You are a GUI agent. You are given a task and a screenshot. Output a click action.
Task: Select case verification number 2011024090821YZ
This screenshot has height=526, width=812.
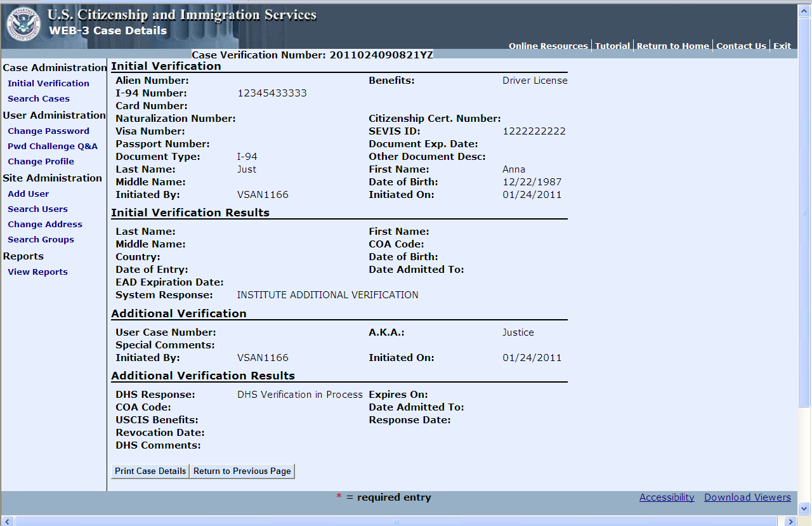coord(381,55)
